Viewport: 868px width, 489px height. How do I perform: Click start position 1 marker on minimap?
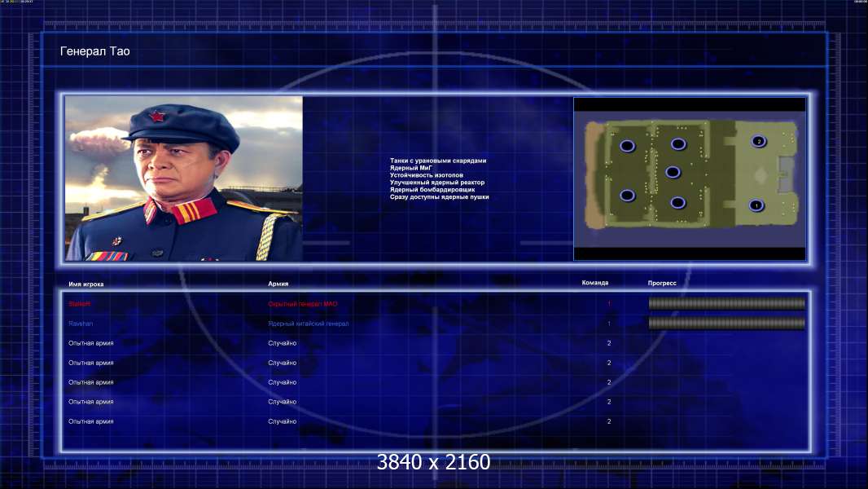756,205
